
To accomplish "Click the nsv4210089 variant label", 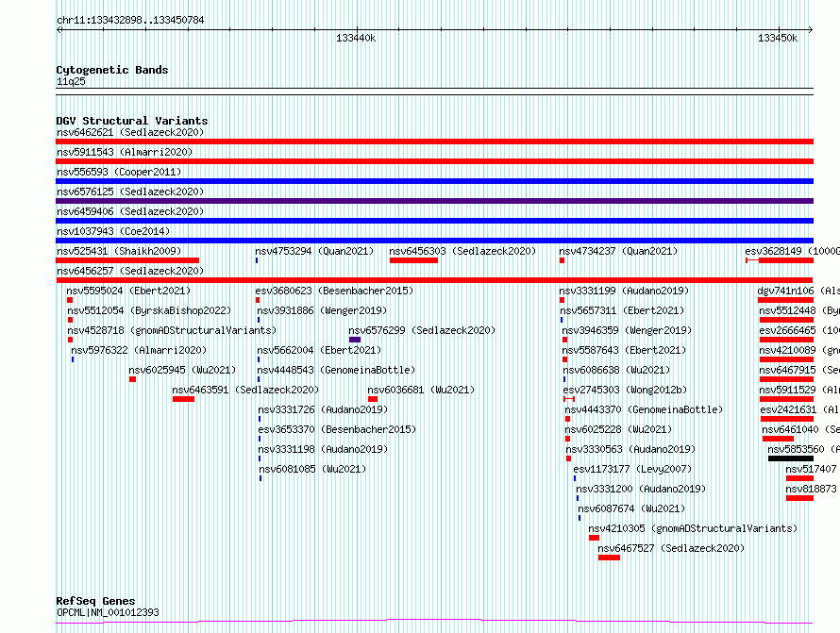I will click(799, 350).
